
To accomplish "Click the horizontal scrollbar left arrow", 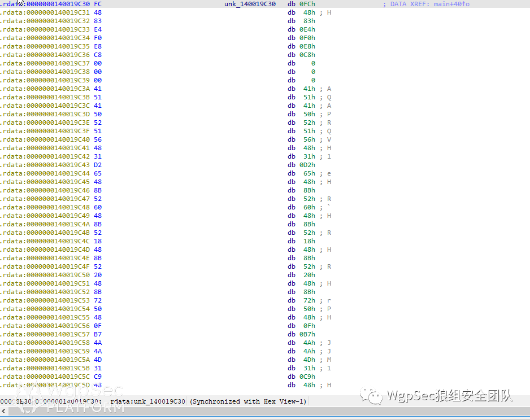I will point(4,411).
